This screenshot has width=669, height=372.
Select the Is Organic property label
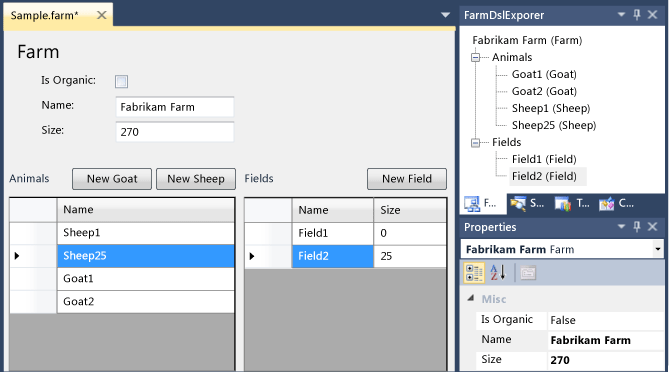coord(507,320)
